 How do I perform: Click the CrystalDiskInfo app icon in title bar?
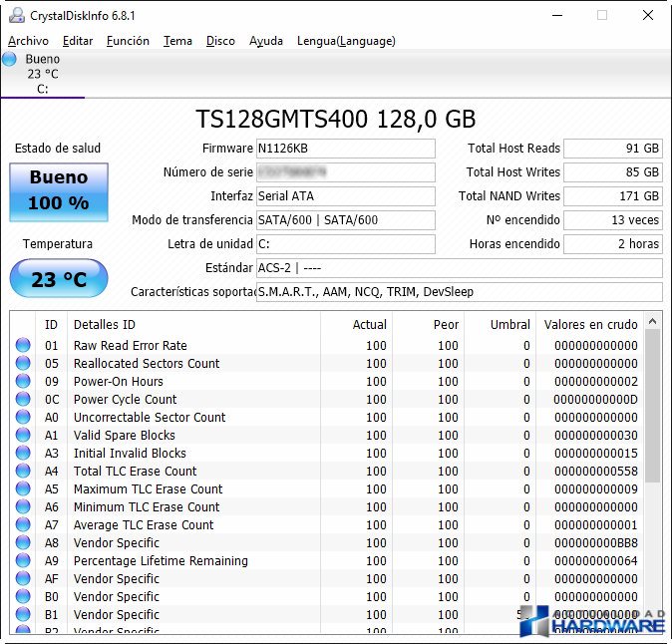click(x=17, y=15)
